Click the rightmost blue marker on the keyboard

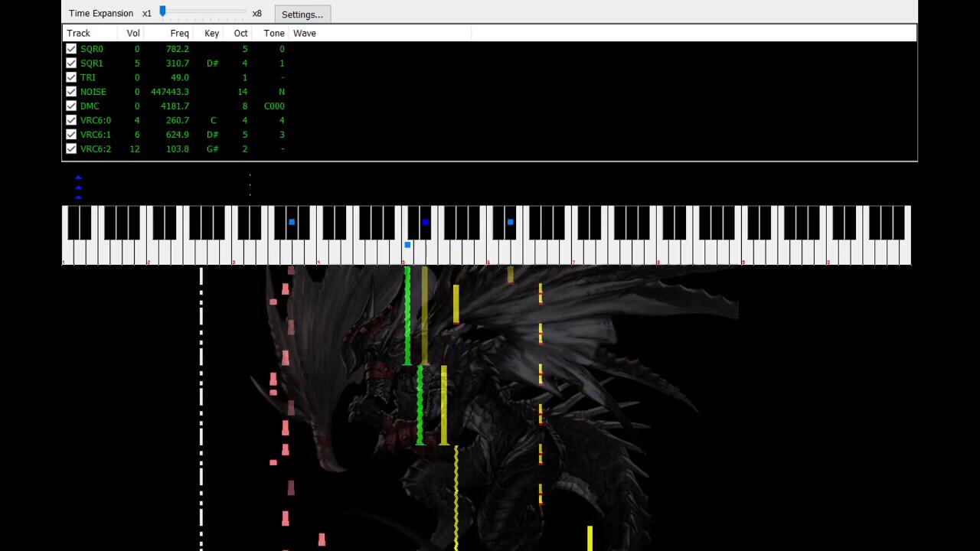pos(511,222)
